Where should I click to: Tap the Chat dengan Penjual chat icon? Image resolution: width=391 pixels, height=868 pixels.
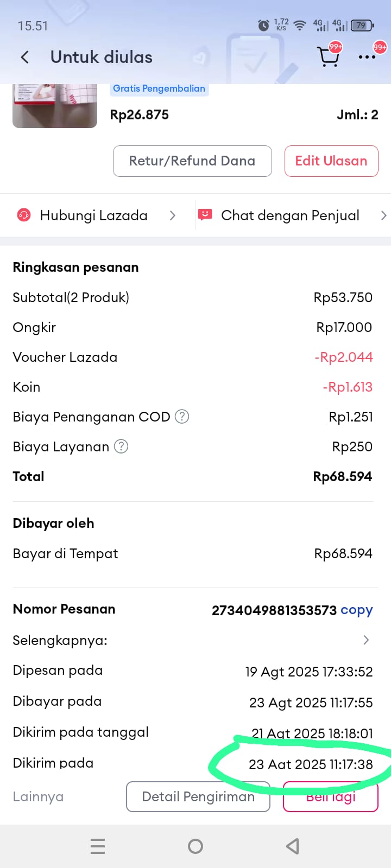(x=205, y=215)
